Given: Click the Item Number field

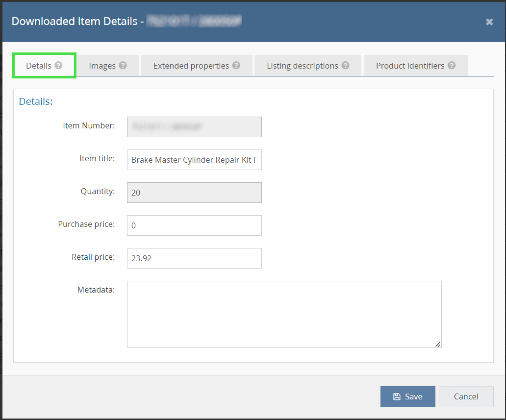Looking at the screenshot, I should click(194, 127).
